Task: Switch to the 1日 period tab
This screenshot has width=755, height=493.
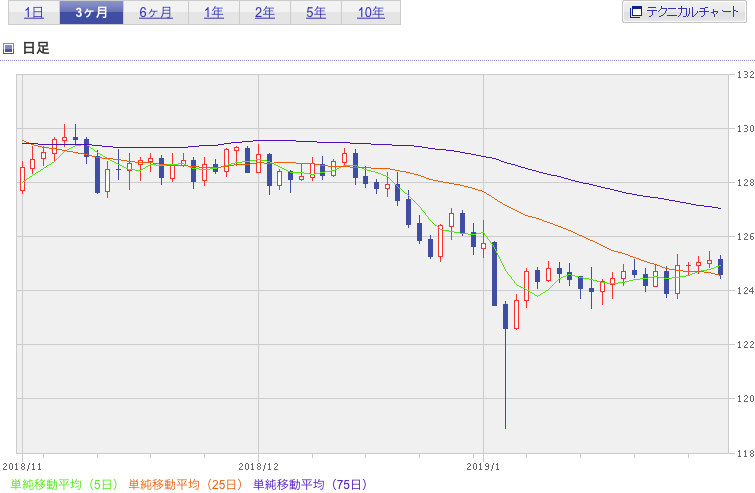Action: coord(34,13)
